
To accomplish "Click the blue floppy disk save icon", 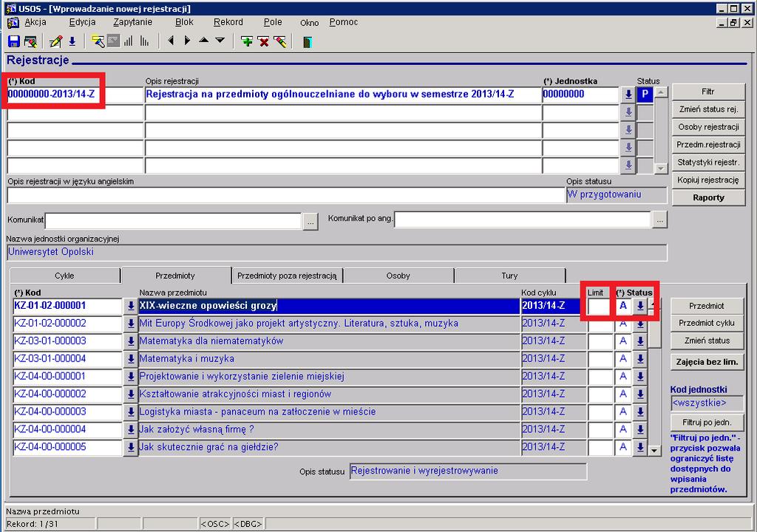I will (x=13, y=41).
